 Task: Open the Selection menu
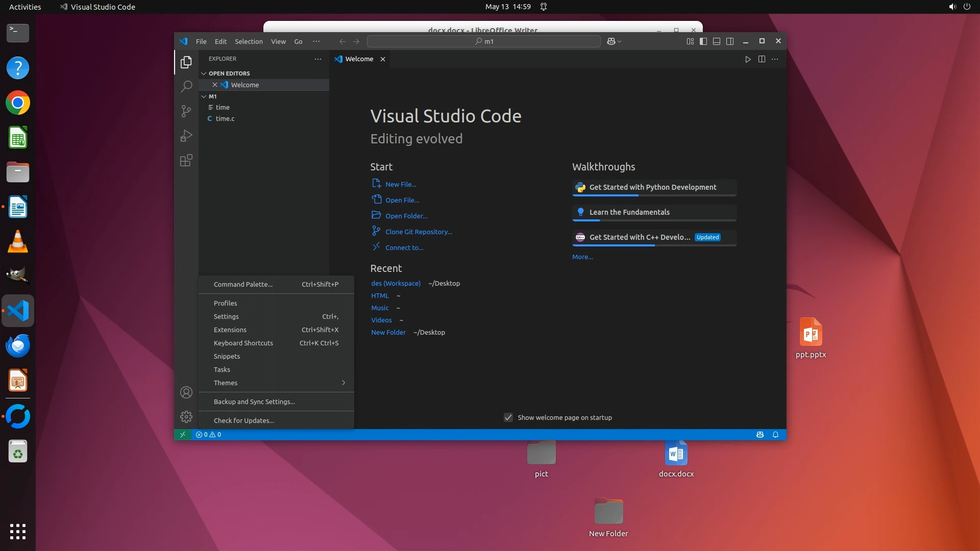249,41
